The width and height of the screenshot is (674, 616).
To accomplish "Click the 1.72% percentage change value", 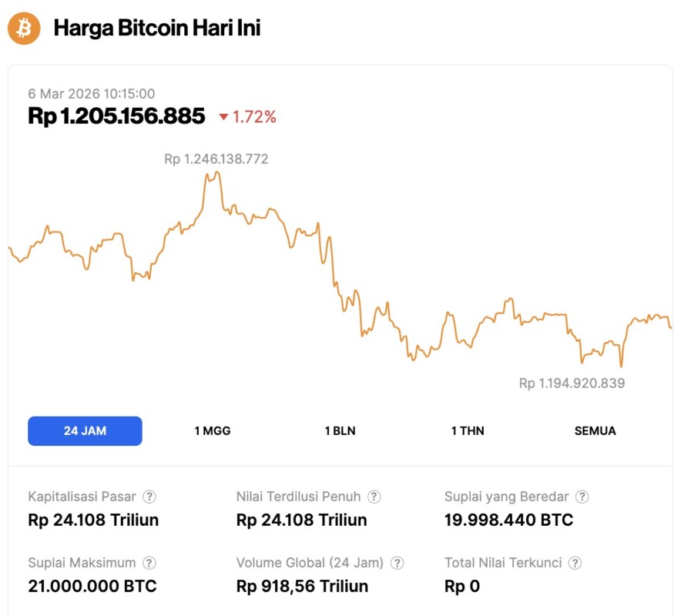I will (x=254, y=117).
